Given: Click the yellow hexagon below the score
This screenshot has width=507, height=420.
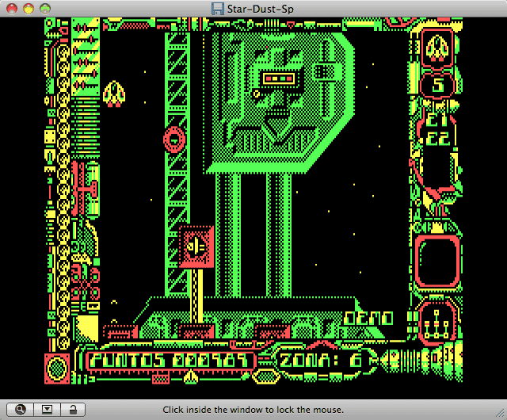Looking at the screenshot, I should (x=266, y=376).
